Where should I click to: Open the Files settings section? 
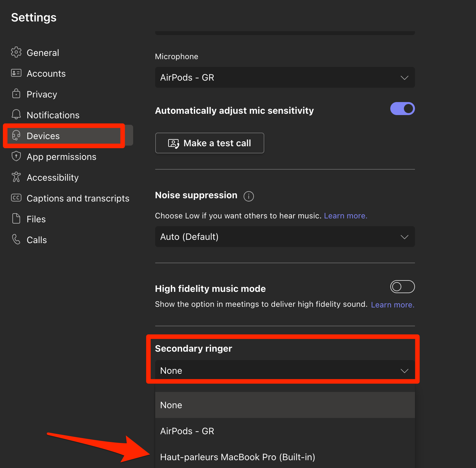pyautogui.click(x=36, y=219)
